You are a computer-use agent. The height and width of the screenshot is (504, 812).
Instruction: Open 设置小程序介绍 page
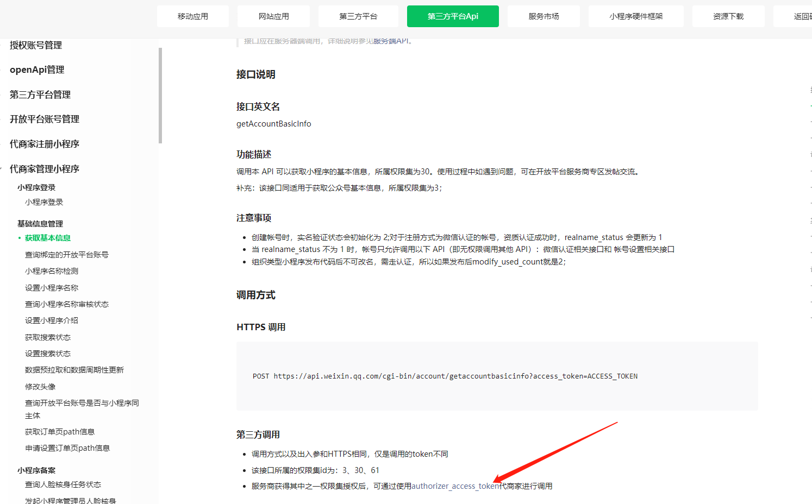coord(52,320)
